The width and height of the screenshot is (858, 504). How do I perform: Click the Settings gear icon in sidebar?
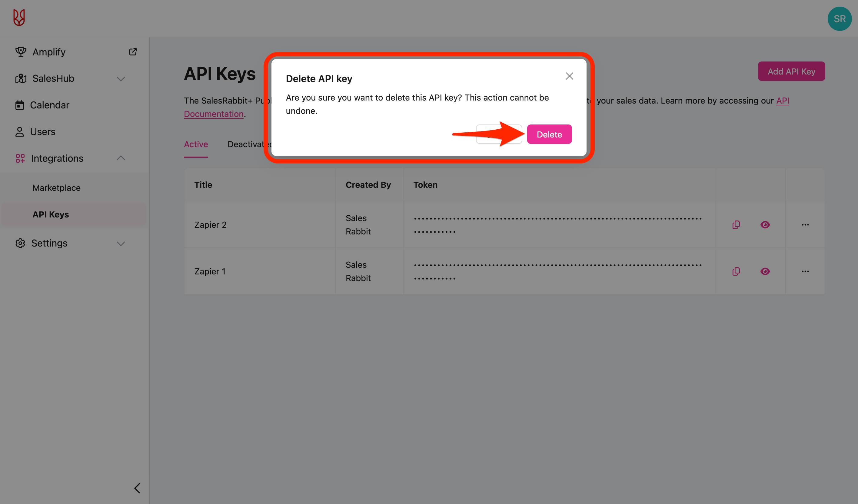20,243
